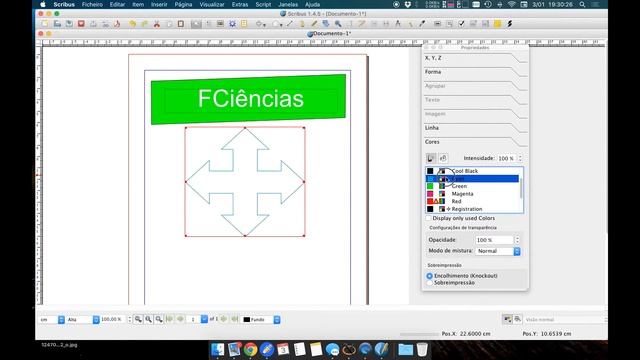
Task: Zoom out using the bottom bar magnifier
Action: tap(138, 320)
